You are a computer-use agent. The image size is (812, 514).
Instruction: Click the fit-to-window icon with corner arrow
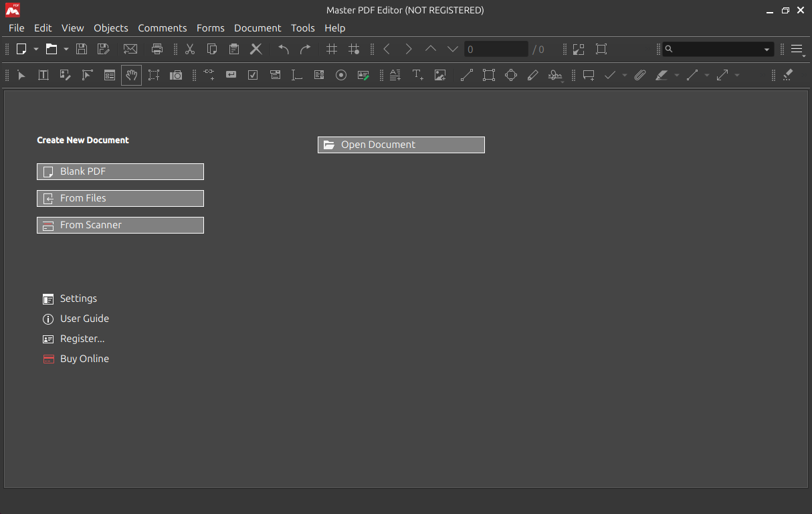[579, 49]
